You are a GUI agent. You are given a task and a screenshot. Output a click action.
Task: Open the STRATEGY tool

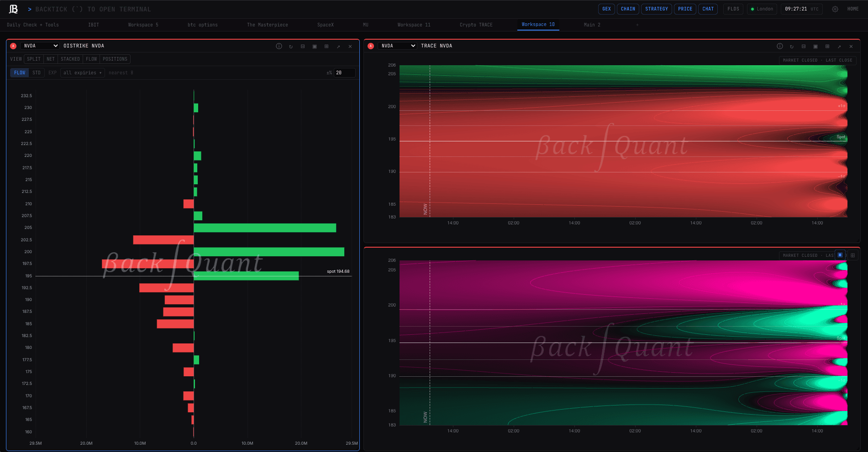click(657, 9)
